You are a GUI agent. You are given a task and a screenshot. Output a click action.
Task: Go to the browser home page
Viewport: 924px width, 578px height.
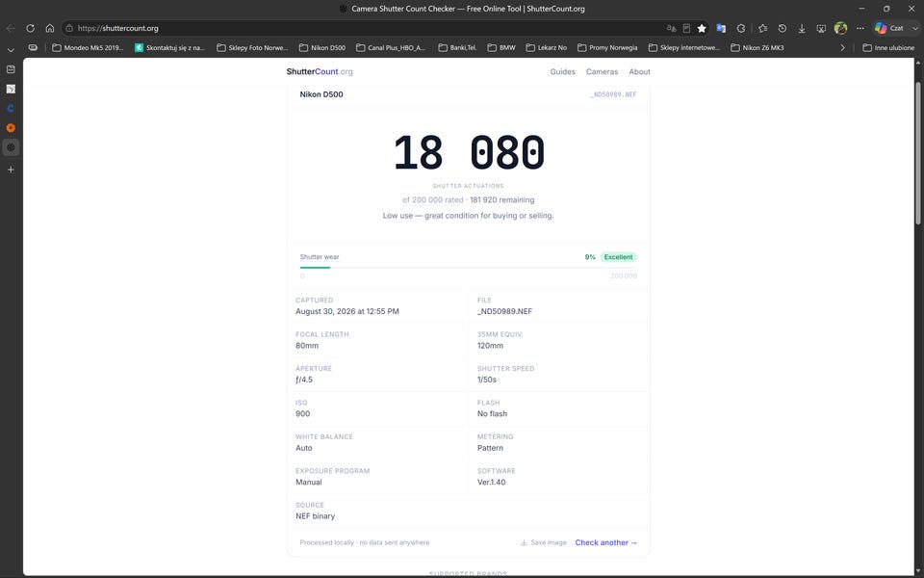point(50,28)
